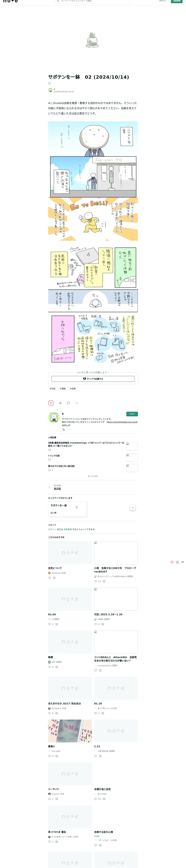Image resolution: width=186 pixels, height=868 pixels.
Task: Select the #日記 tag
Action: tap(53, 389)
